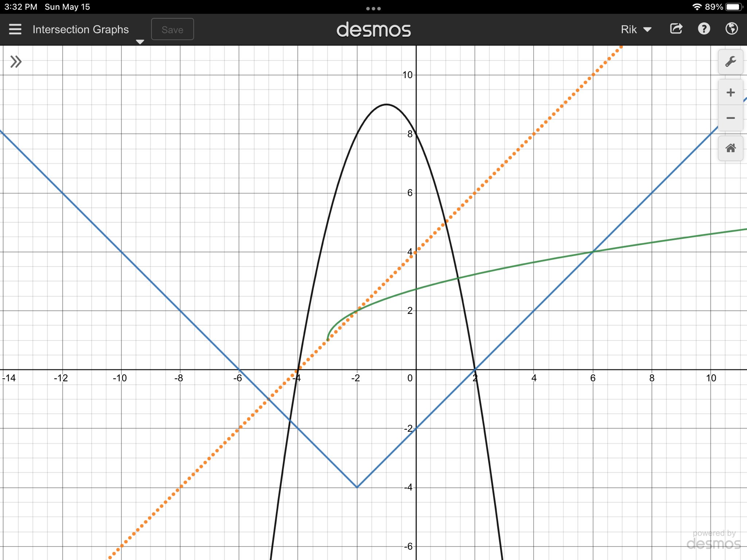The image size is (747, 560).
Task: Open the help question mark
Action: coord(704,29)
